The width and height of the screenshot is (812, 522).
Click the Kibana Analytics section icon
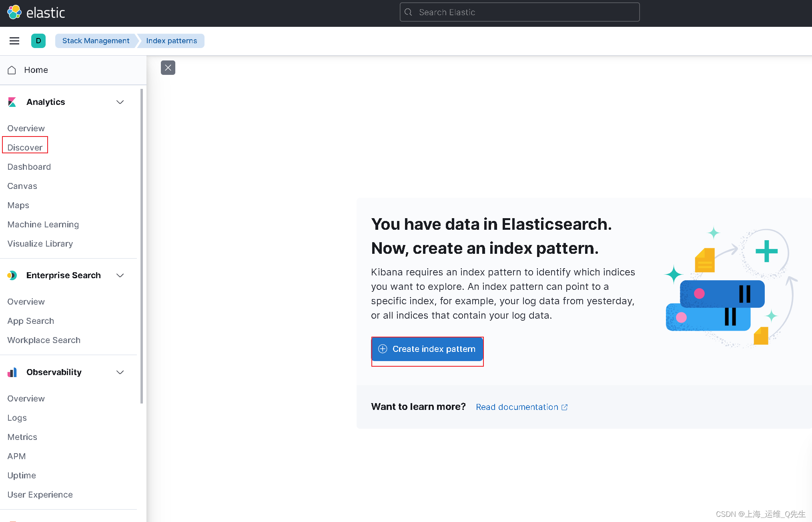(x=12, y=102)
